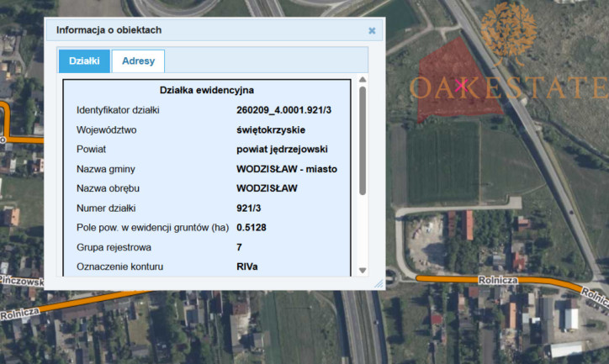Viewport: 609px width, 364px height.
Task: Click the parcel number value 921/3
Action: (249, 208)
